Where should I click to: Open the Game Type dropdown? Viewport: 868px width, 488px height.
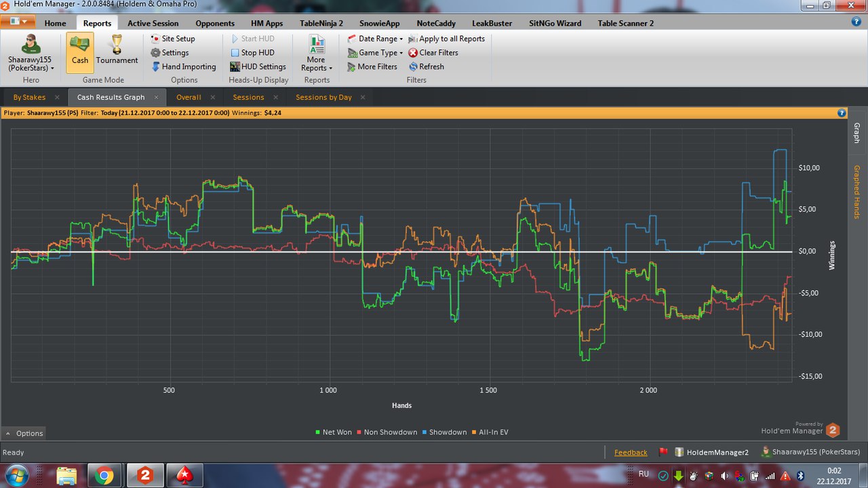tap(374, 53)
